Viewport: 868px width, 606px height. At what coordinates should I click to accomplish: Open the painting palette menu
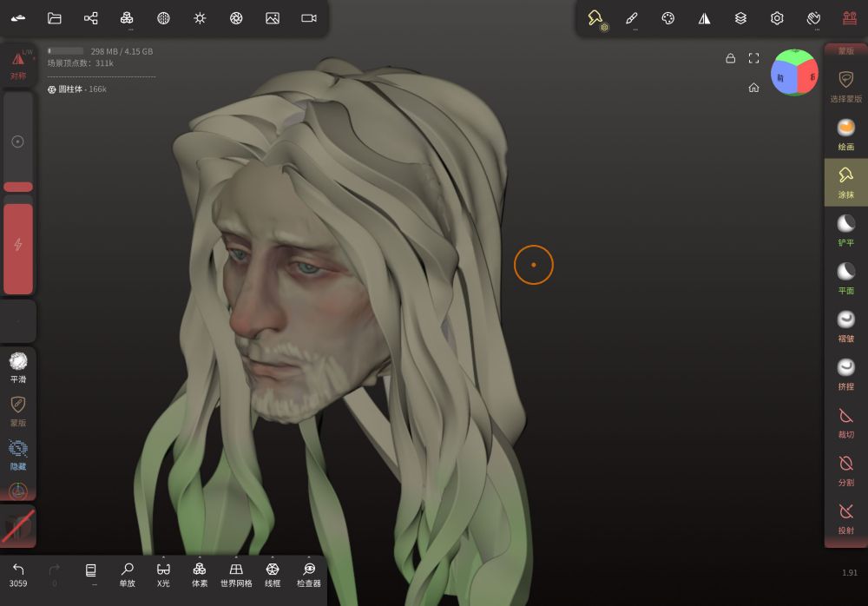click(668, 18)
